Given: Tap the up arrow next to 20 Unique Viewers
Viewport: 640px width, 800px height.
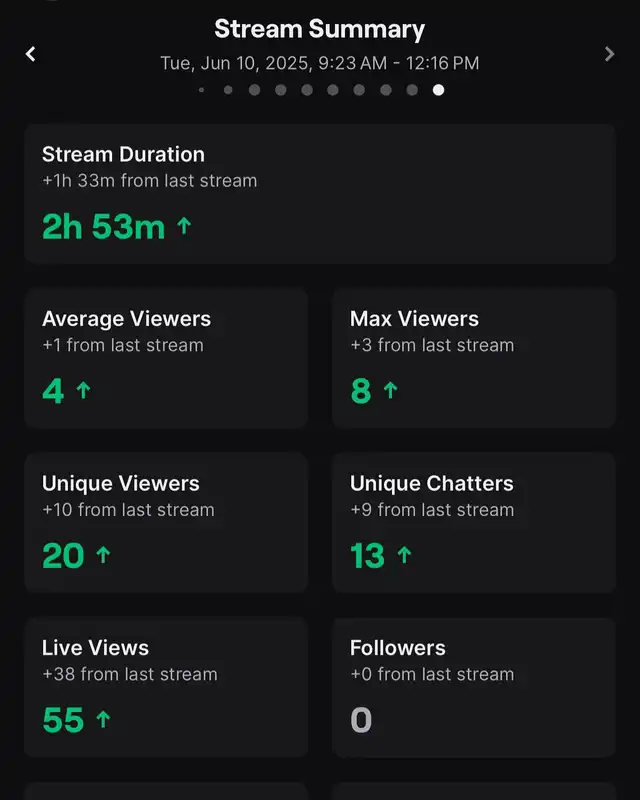Looking at the screenshot, I should click(x=102, y=555).
